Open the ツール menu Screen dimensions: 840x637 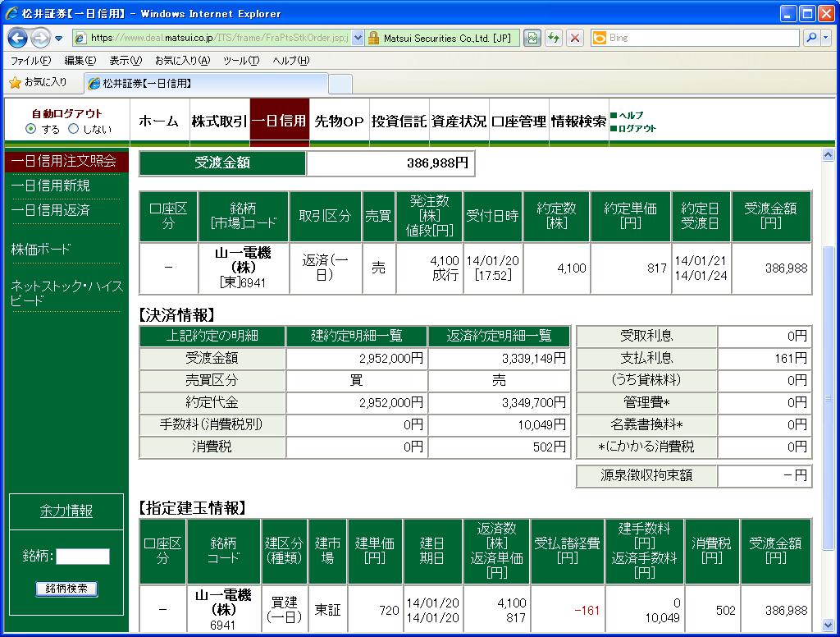(240, 61)
